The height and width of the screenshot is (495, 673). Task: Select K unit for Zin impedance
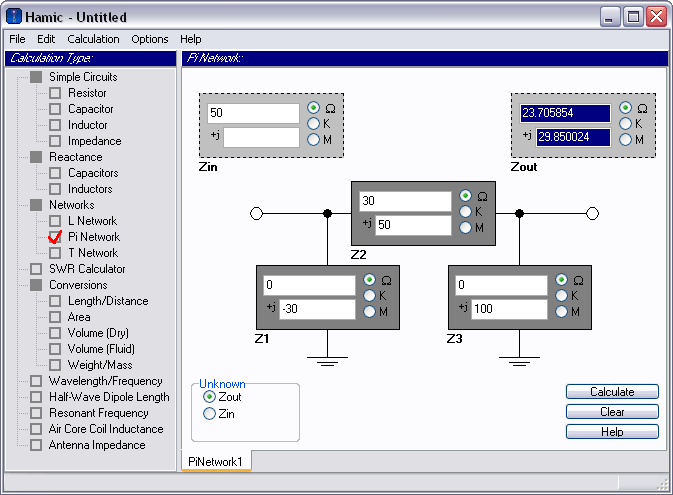pos(313,124)
